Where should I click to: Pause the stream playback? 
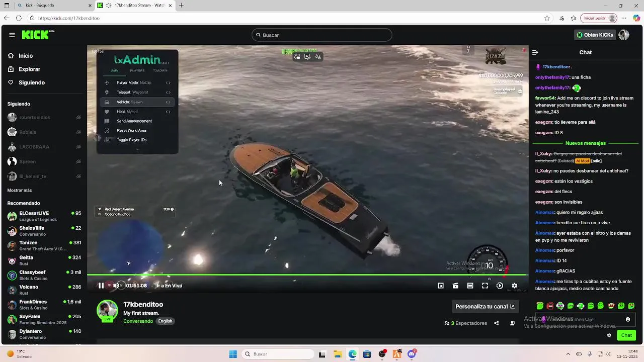[x=101, y=286]
